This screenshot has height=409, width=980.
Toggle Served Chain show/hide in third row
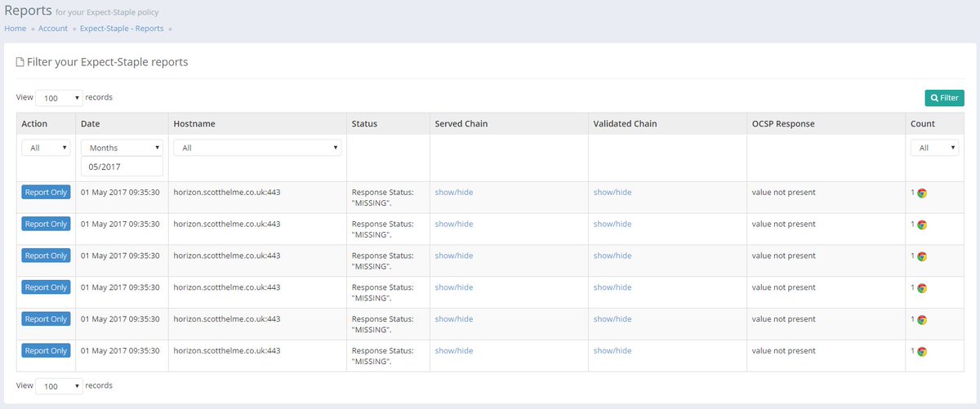454,256
